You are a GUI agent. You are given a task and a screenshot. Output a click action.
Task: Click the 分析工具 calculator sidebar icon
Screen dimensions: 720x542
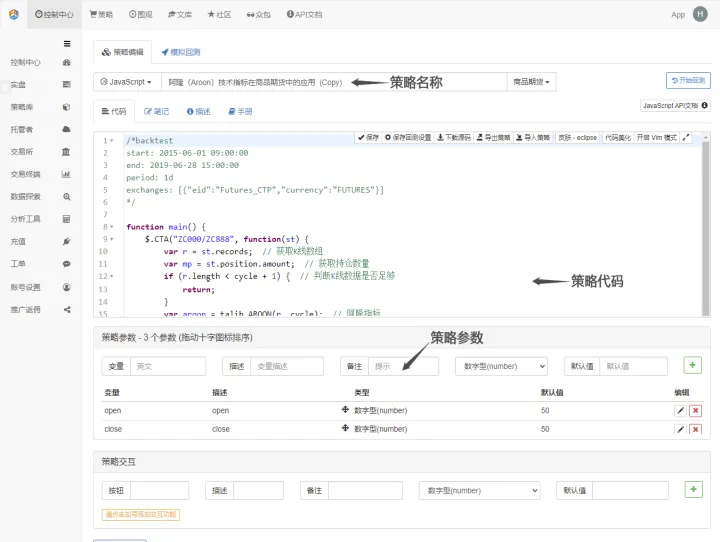pos(66,219)
